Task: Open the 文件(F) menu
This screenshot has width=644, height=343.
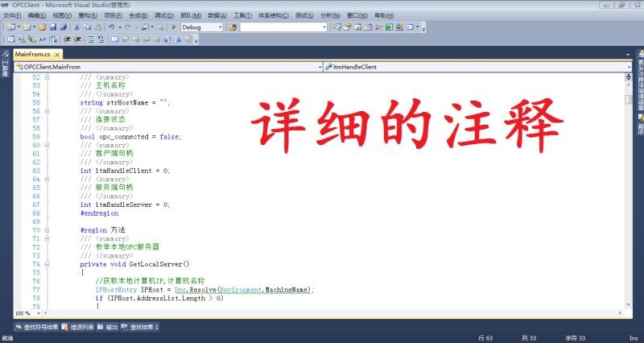Action: [12, 15]
